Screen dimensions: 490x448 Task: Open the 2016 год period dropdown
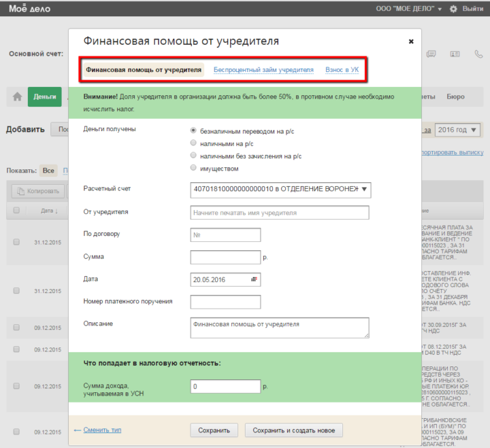(457, 130)
